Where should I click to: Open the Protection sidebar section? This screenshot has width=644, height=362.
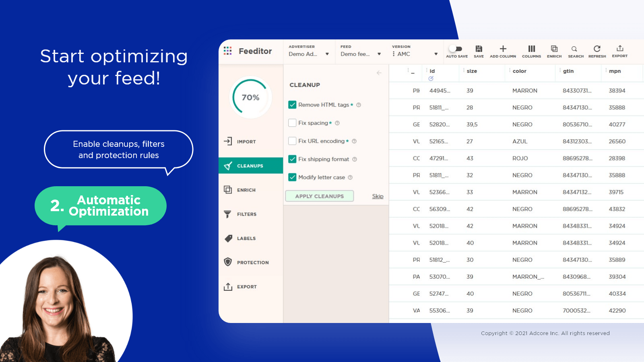[252, 263]
